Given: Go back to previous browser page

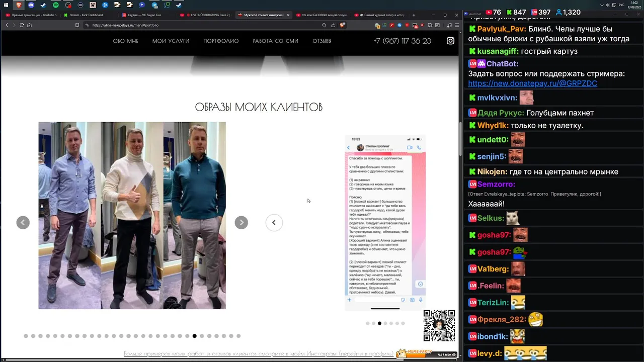Looking at the screenshot, I should point(7,25).
